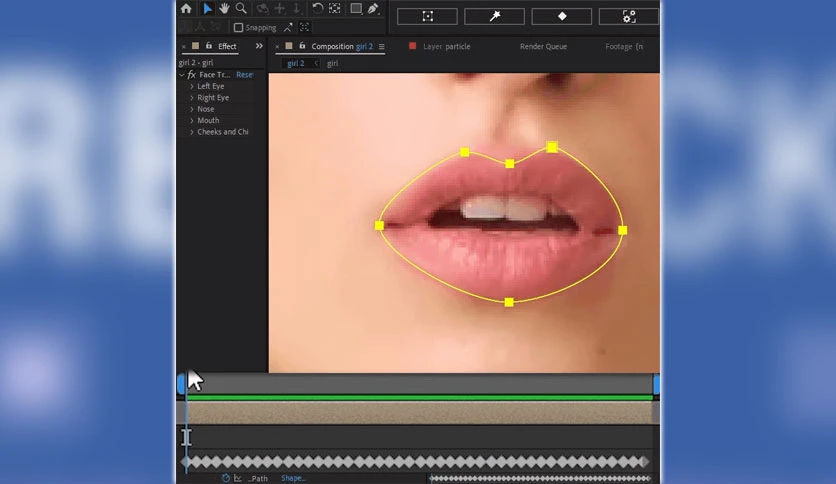
Task: Select the Selection arrow tool
Action: tap(207, 9)
